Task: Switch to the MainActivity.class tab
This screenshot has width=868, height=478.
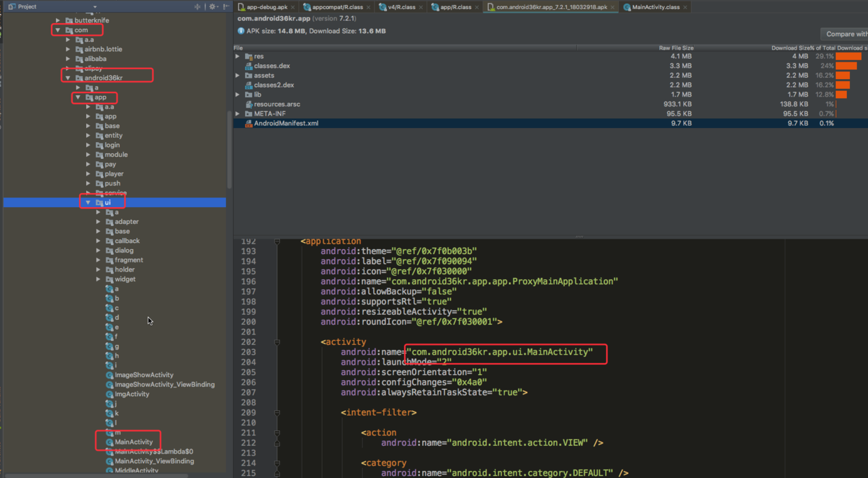Action: [655, 7]
